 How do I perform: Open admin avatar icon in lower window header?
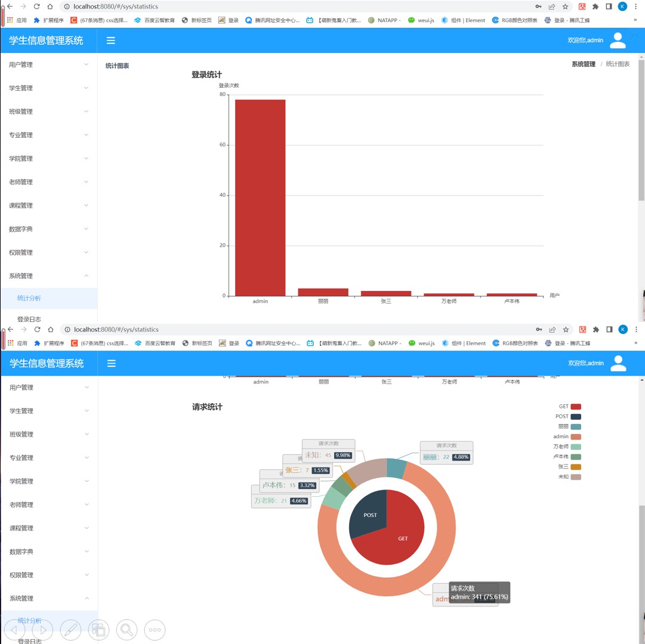(618, 363)
